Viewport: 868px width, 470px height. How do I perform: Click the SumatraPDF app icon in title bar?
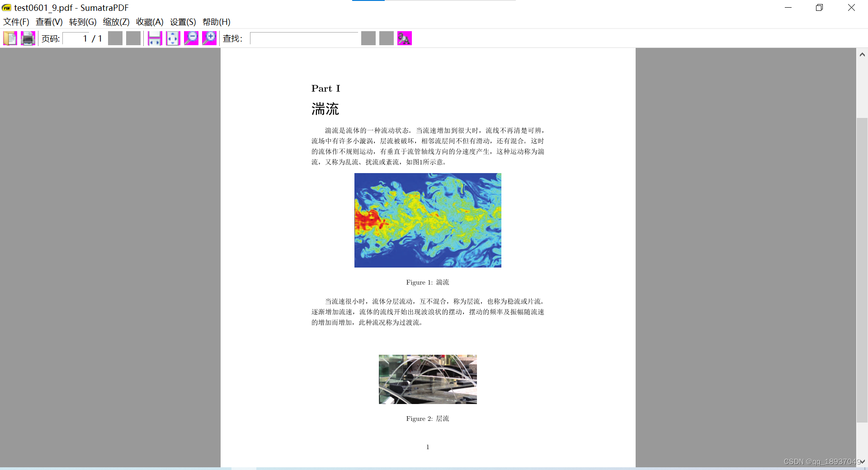click(x=6, y=8)
